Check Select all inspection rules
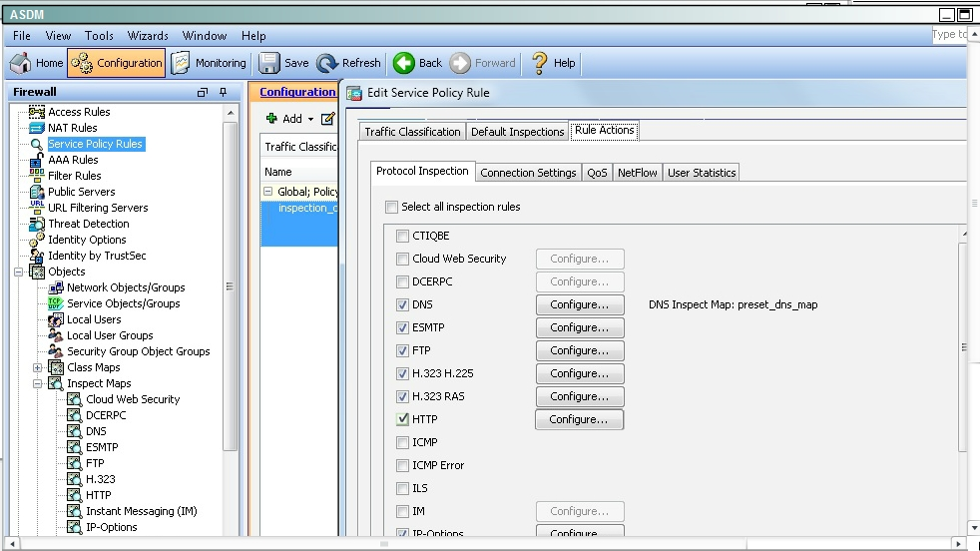The image size is (980, 551). (391, 207)
